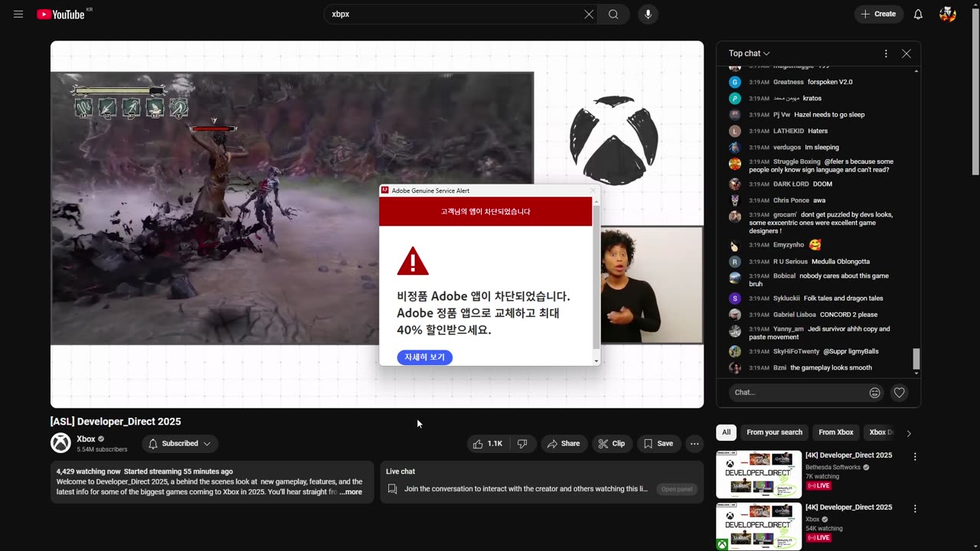This screenshot has height=551, width=980.
Task: Click Bethesda Softworks channel name
Action: [833, 467]
